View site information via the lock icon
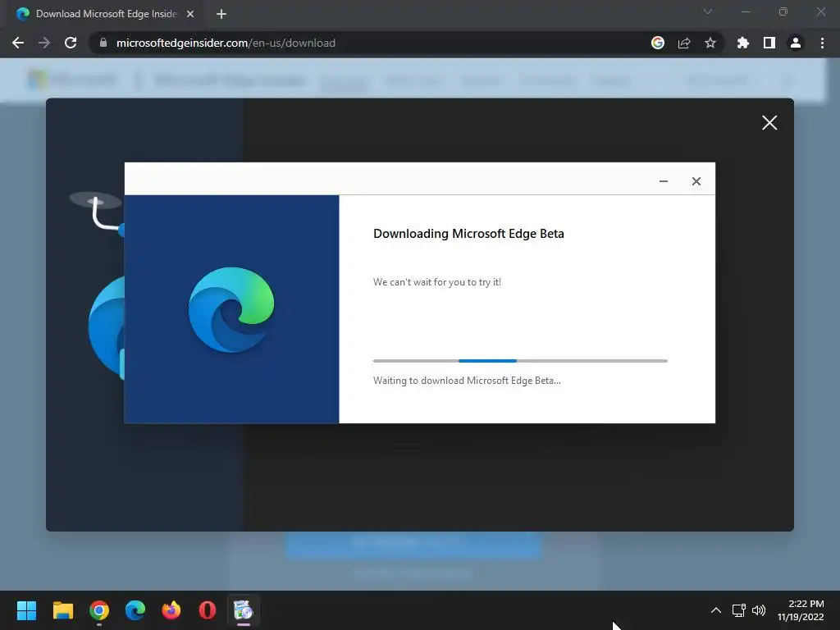The width and height of the screenshot is (840, 630). 103,43
